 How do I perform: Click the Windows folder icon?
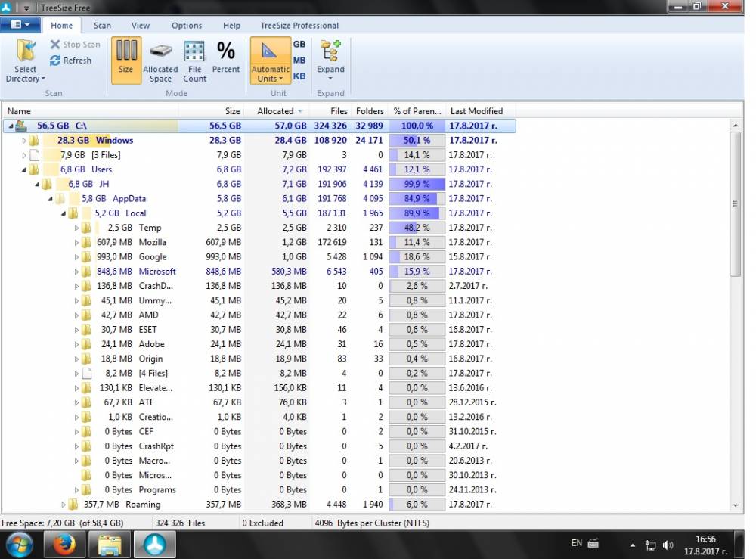tap(34, 141)
